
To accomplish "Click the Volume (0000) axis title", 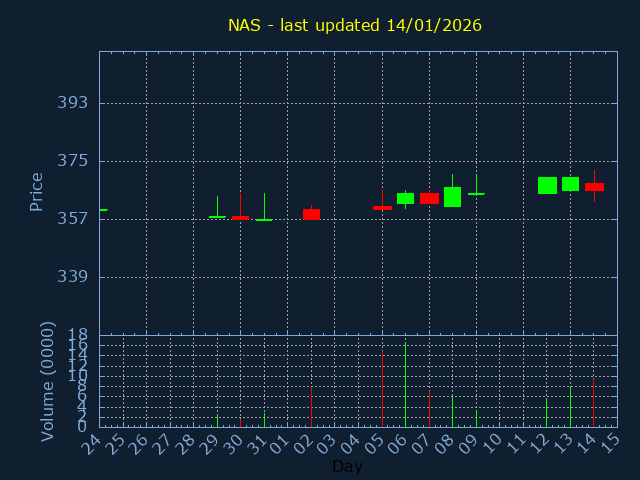I will coord(47,381).
